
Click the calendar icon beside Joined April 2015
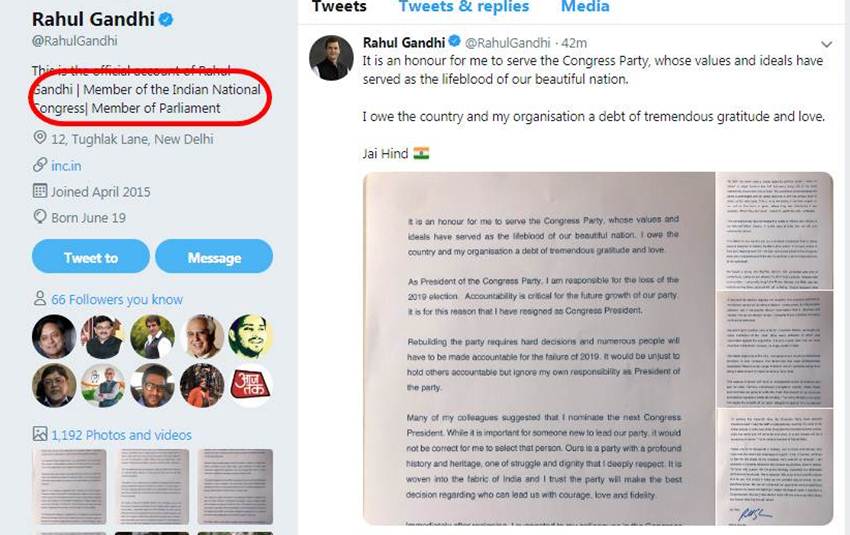tap(40, 190)
